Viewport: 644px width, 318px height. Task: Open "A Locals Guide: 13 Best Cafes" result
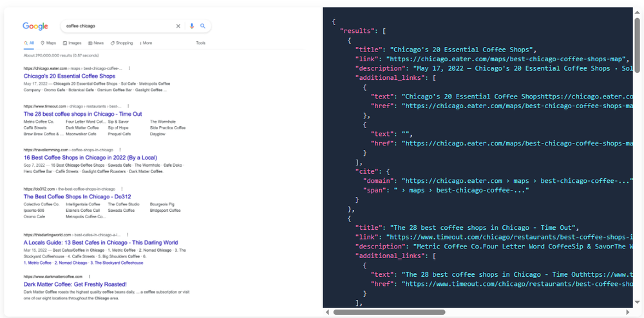click(x=100, y=243)
